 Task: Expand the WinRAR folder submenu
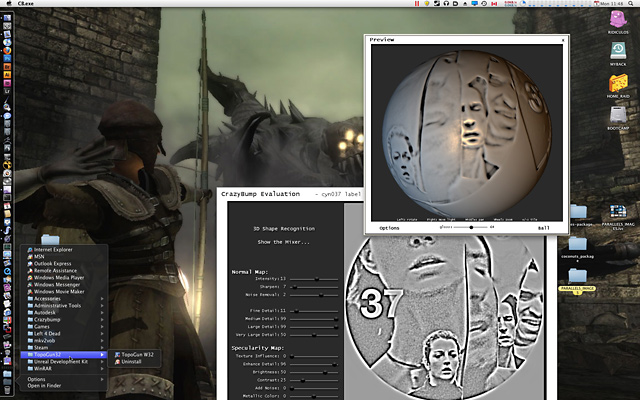[x=64, y=369]
